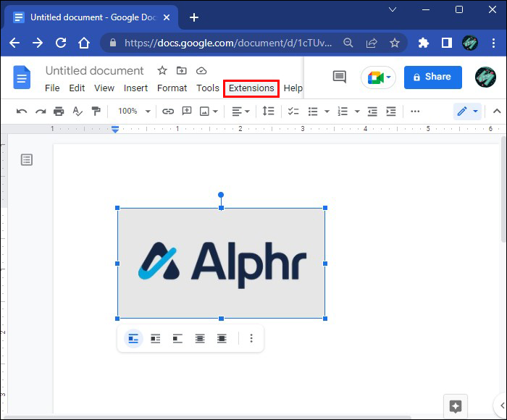Click the Numbered list icon
The image size is (507, 420).
tap(343, 112)
